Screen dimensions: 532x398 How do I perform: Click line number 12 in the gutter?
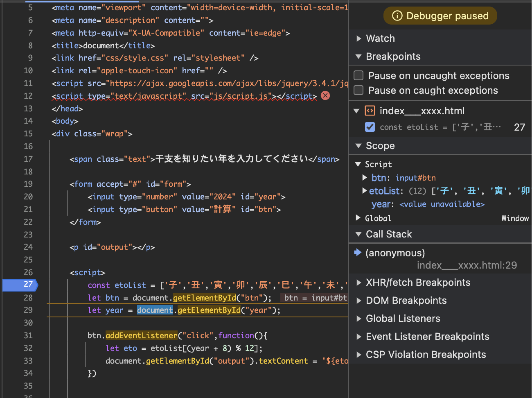pos(28,96)
